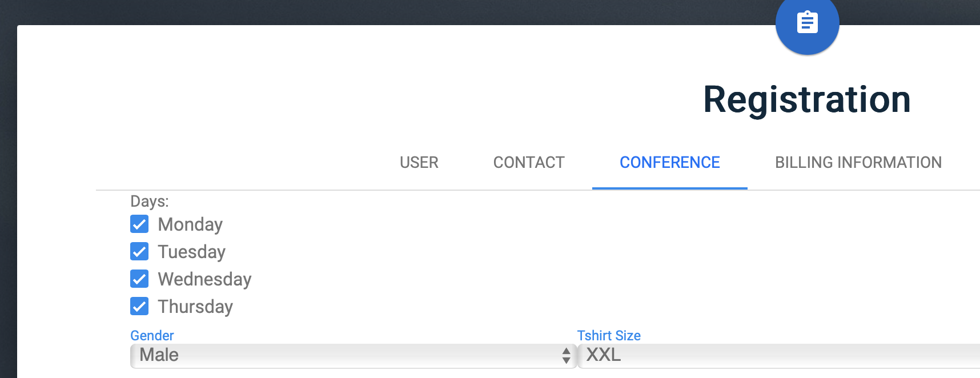Expand the Tshirt Size dropdown showing XXL
980x378 pixels.
(x=778, y=356)
